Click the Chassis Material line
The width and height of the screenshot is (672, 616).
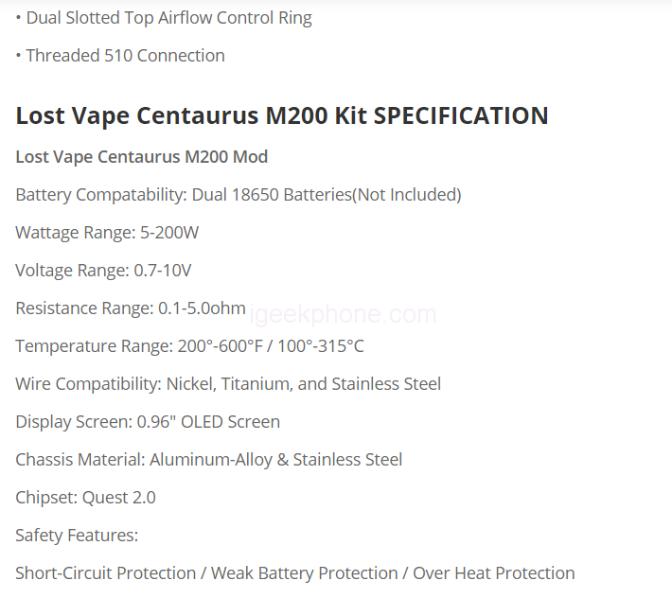coord(208,460)
